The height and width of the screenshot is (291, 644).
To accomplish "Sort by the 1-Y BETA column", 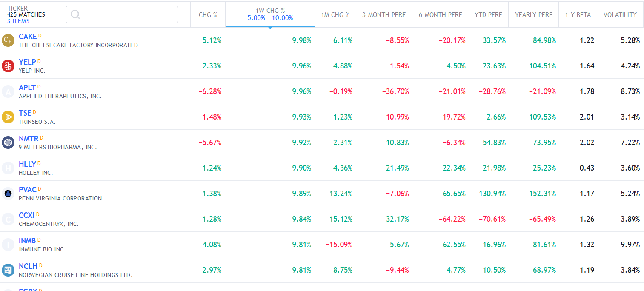I will click(578, 14).
